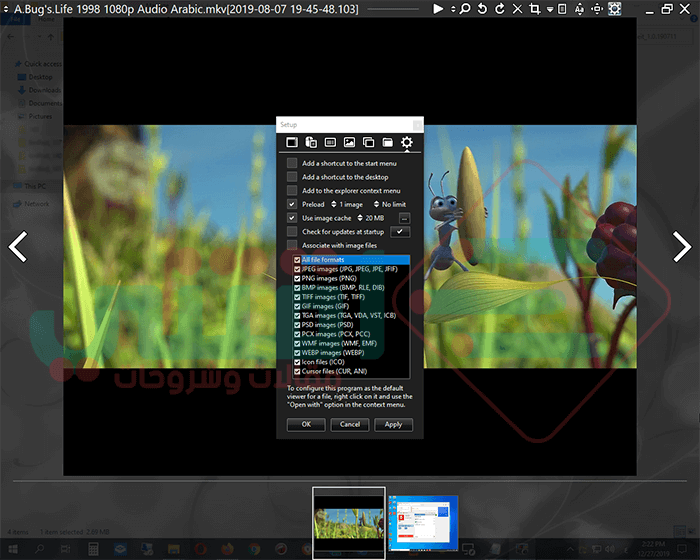Image resolution: width=700 pixels, height=560 pixels.
Task: Uncheck PNG images (PNG) format
Action: click(x=297, y=278)
